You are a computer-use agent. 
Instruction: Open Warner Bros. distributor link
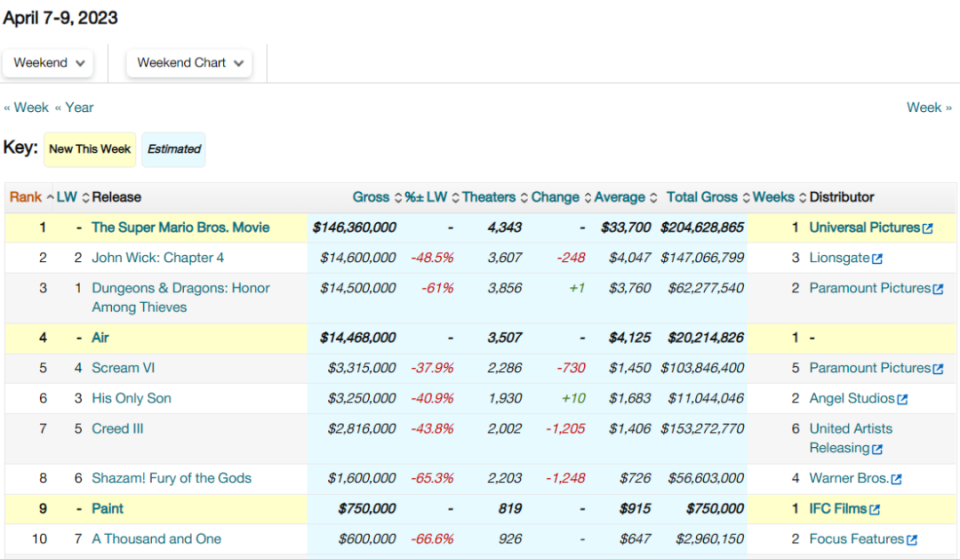click(849, 478)
